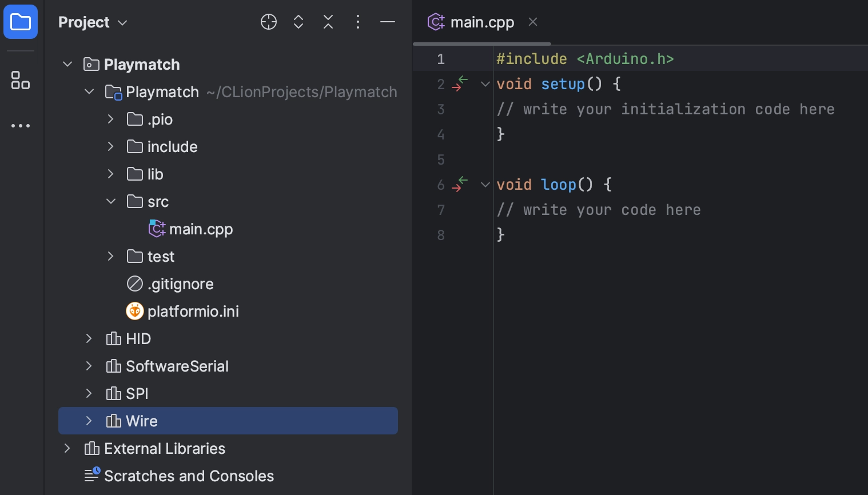Image resolution: width=868 pixels, height=495 pixels.
Task: Click line number 1 in the gutter
Action: 441,59
